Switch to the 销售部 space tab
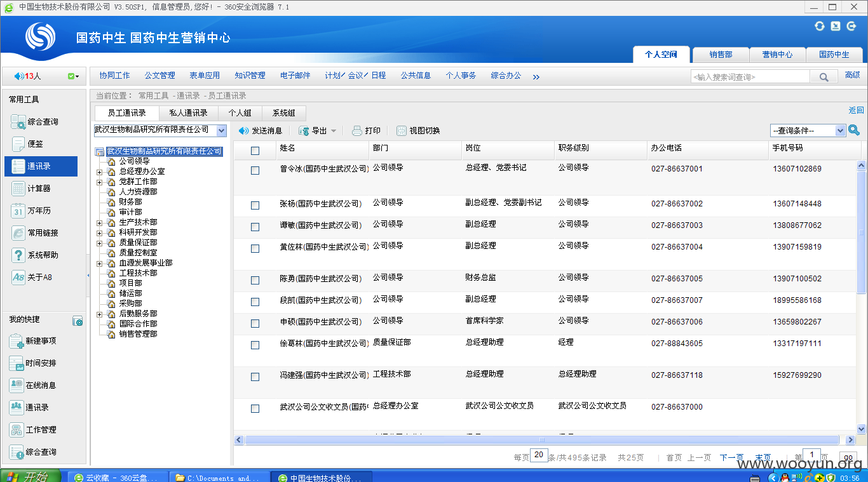The image size is (868, 482). point(721,55)
